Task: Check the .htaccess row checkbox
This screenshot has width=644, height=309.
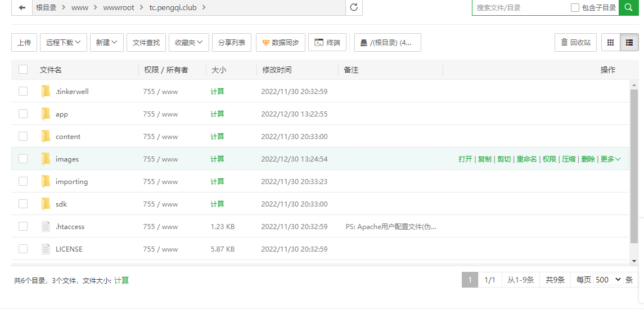Action: pyautogui.click(x=23, y=226)
